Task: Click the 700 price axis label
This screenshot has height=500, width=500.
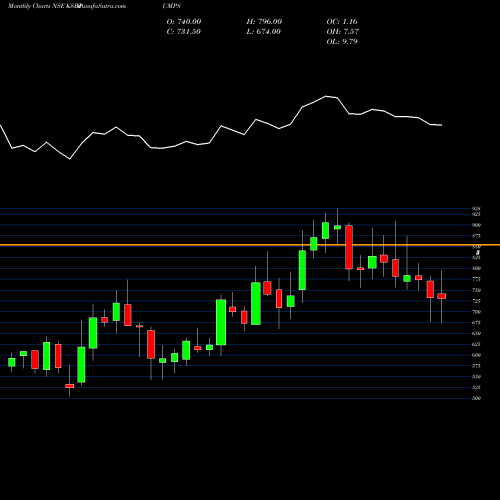Action: point(476,312)
